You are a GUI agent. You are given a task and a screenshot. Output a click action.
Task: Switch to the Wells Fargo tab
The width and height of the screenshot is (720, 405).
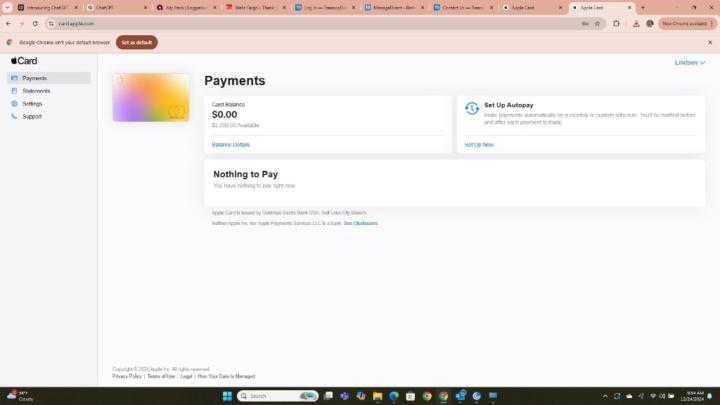click(x=255, y=8)
